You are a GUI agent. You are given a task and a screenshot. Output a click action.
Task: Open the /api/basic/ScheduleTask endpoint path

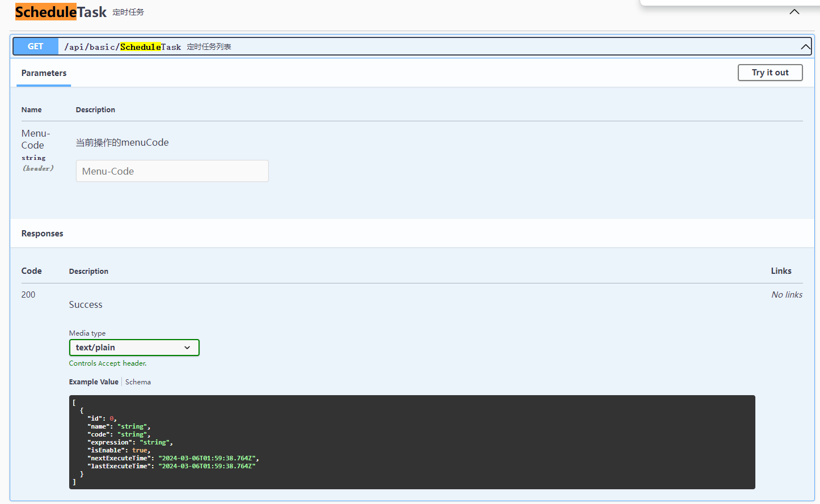point(122,47)
